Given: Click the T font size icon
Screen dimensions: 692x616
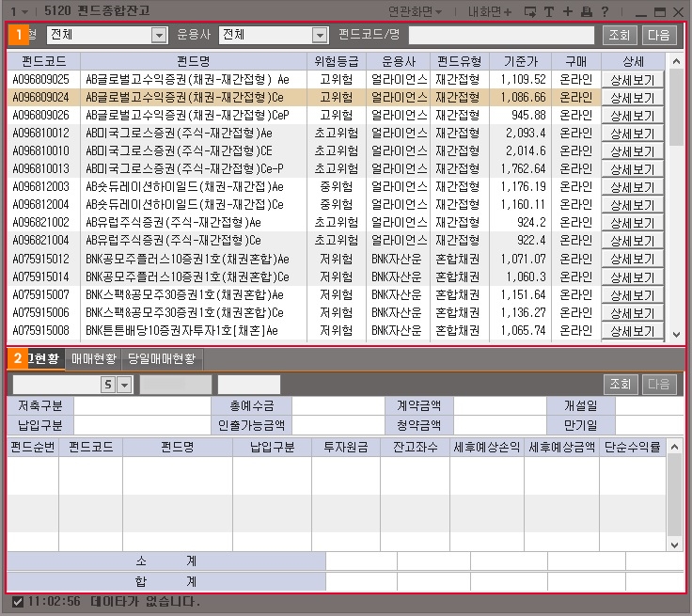Looking at the screenshot, I should tap(549, 12).
